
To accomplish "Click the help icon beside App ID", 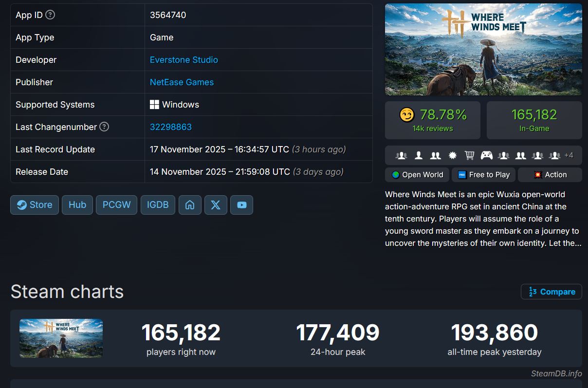I will (x=50, y=15).
